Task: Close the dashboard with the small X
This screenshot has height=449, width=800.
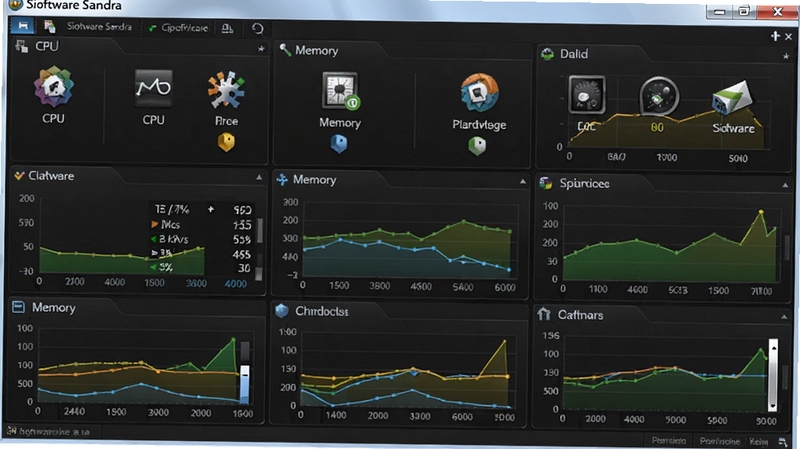Action: 788,37
